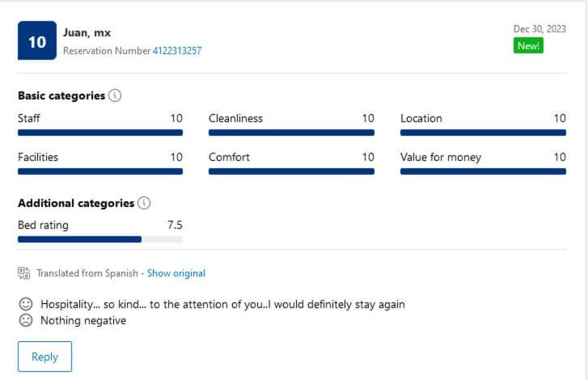Screen dimensions: 588x380
Task: Click the Value for money rating bar
Action: (483, 171)
